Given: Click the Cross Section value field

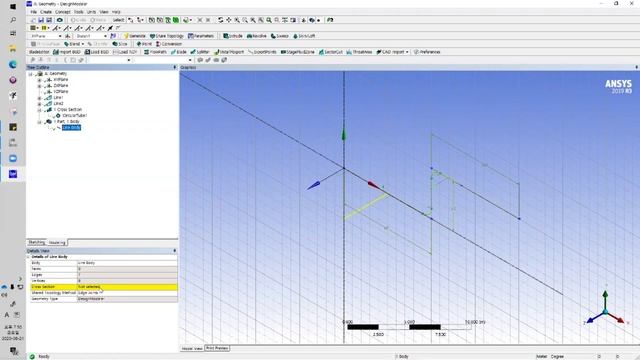Looking at the screenshot, I should (127, 287).
